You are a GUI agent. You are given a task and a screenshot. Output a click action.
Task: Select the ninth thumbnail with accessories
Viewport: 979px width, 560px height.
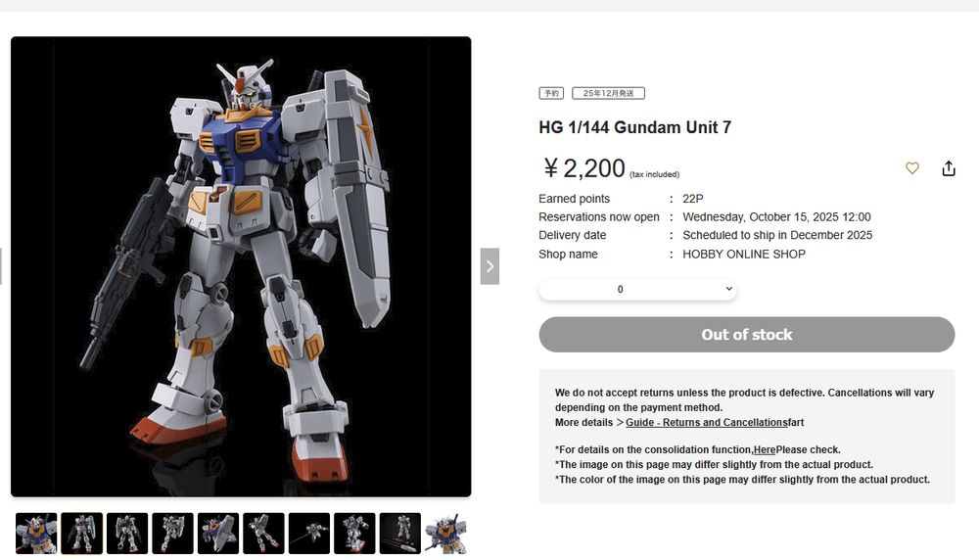point(400,534)
